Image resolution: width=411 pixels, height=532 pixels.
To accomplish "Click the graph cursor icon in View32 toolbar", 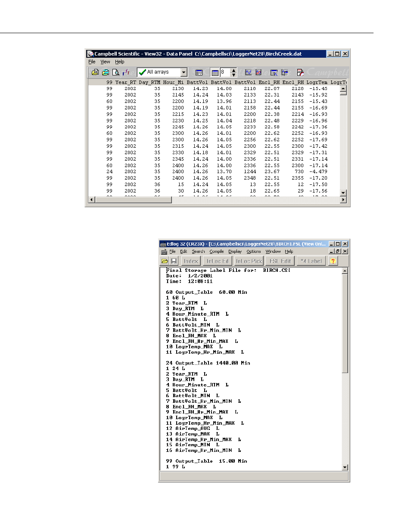I will [x=284, y=72].
